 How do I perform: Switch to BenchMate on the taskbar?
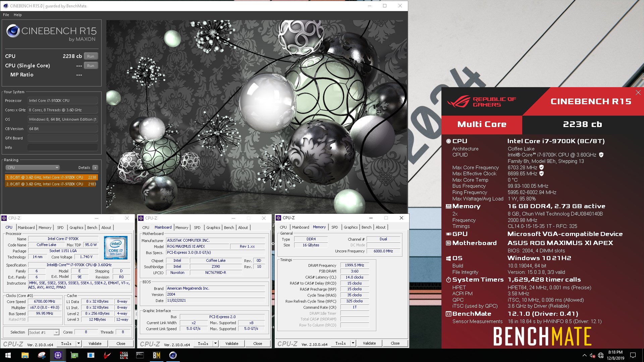point(157,355)
